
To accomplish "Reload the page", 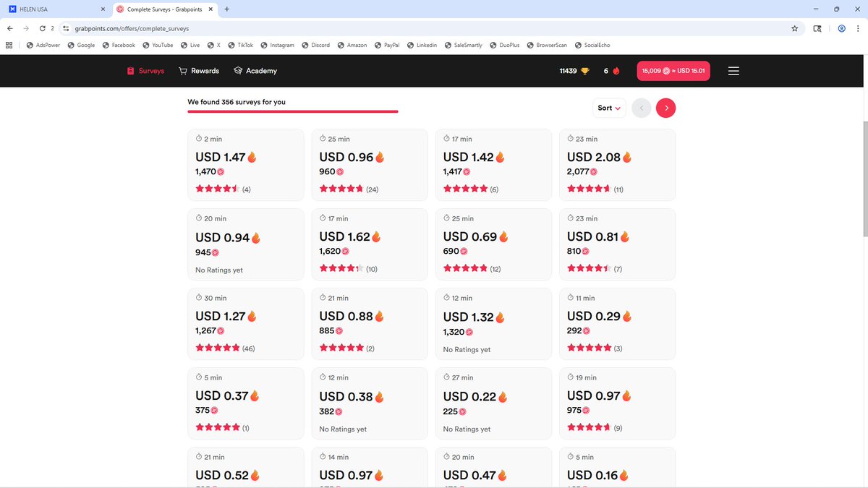I will [x=43, y=29].
